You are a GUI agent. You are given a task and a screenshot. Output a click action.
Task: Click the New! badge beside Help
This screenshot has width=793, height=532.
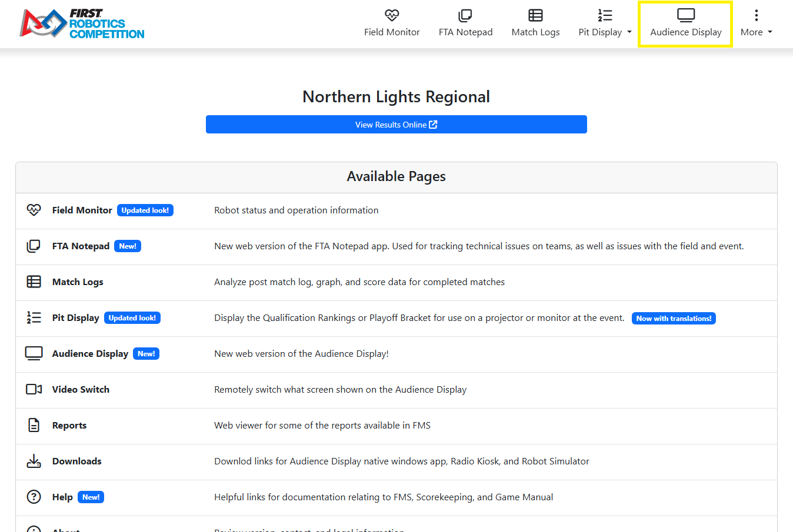91,497
